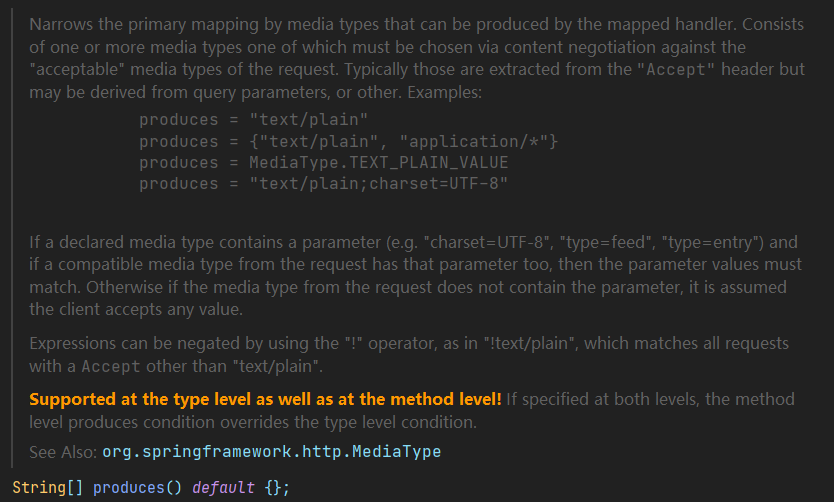Click the bold orange "Supported at the type level" text
Screen dimensions: 834x502
265,400
